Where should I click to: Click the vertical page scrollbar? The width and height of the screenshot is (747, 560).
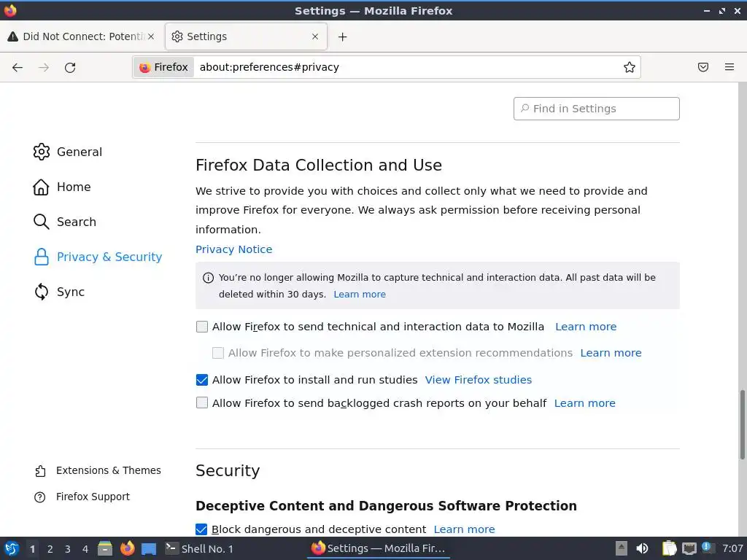743,423
